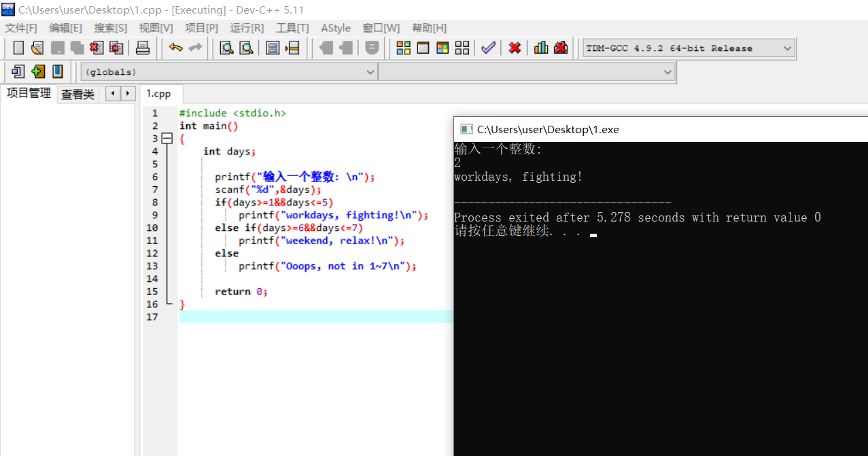Click the Goto bookmarks blue book icon
868x456 pixels.
coord(58,71)
